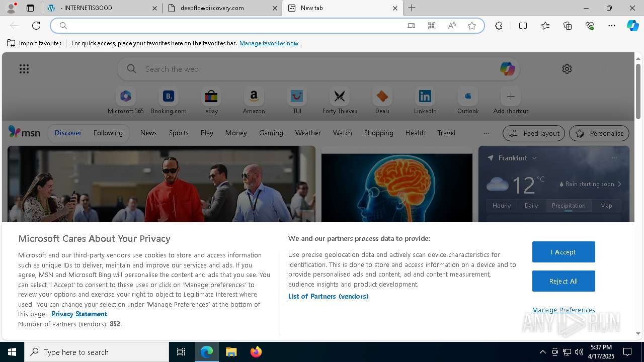Viewport: 644px width, 362px height.
Task: Open a new tab with plus button
Action: [x=412, y=8]
